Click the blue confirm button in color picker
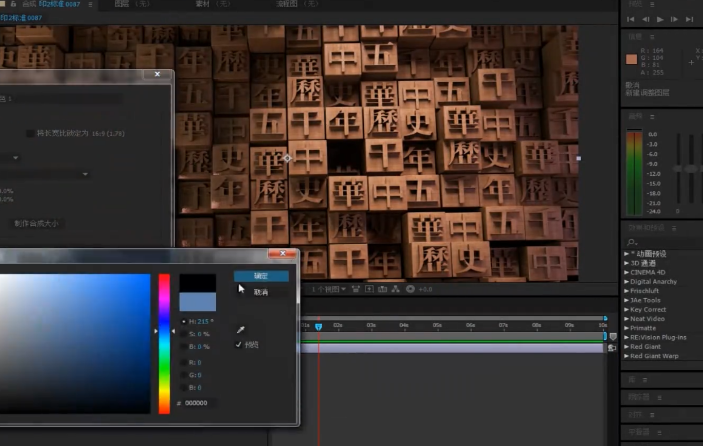Screen dimensions: 703x446 (x=261, y=276)
